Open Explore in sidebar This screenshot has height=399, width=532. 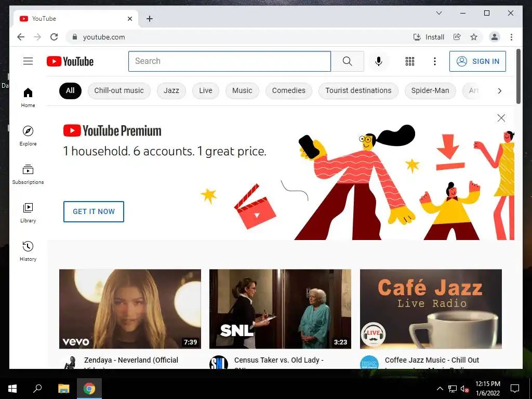28,136
